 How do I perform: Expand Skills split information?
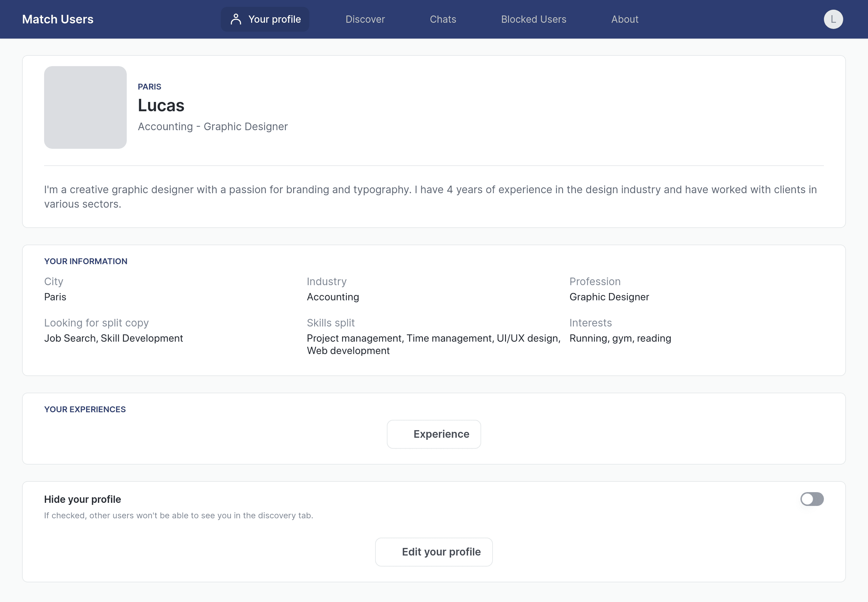331,322
